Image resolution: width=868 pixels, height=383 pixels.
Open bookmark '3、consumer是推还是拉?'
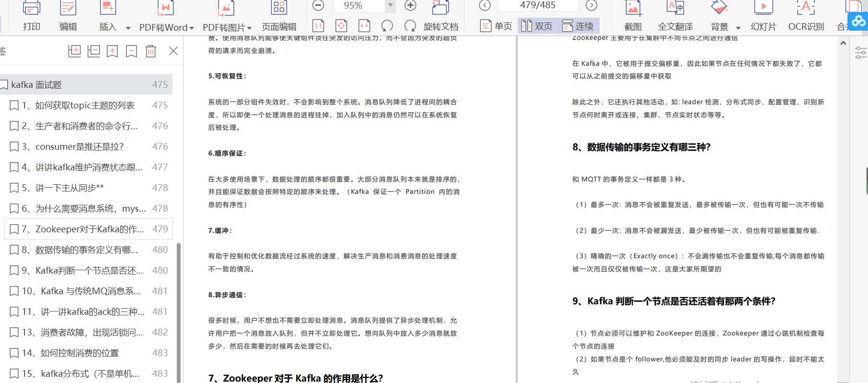click(88, 146)
